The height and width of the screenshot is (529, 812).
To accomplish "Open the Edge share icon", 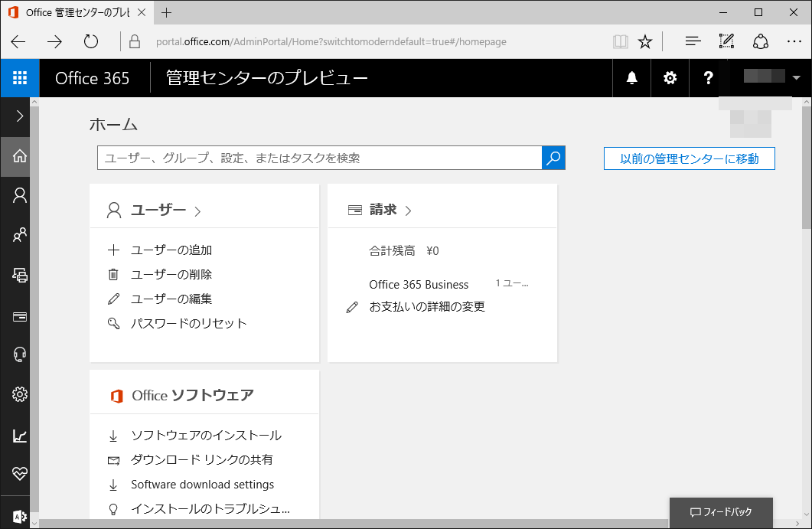I will click(760, 41).
